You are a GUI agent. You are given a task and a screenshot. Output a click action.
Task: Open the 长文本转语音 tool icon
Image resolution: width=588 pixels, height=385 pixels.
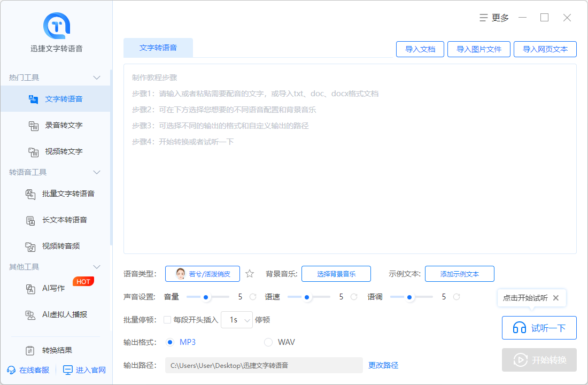(x=30, y=220)
